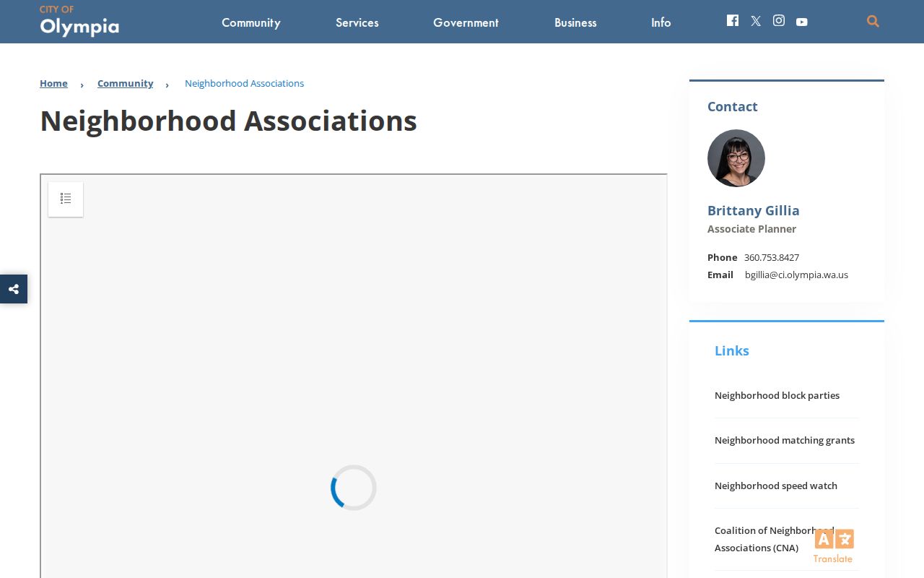Open the Community menu

pos(251,22)
